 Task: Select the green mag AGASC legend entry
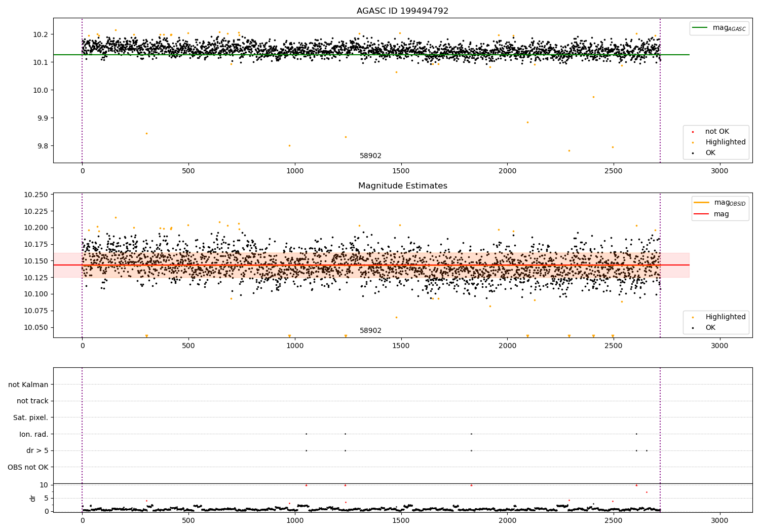pyautogui.click(x=719, y=28)
